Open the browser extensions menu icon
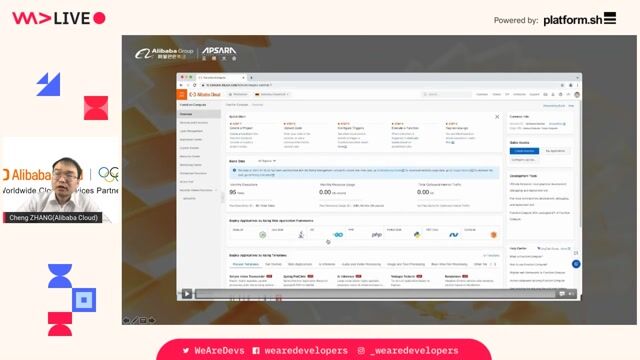640x360 pixels. (x=571, y=85)
